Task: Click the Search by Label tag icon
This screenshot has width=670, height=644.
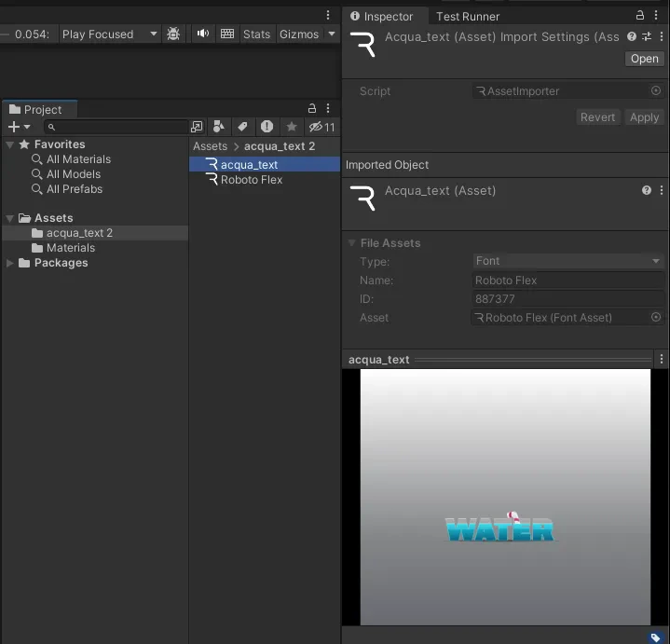Action: pyautogui.click(x=242, y=127)
